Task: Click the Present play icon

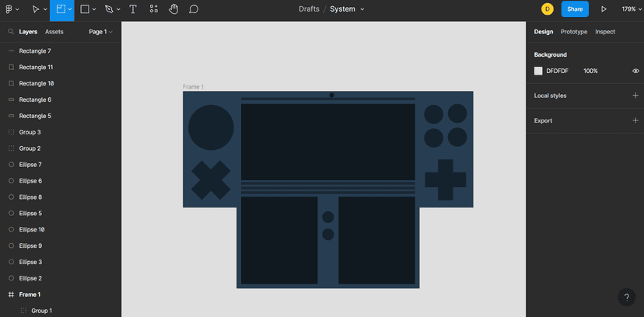Action: [x=604, y=9]
